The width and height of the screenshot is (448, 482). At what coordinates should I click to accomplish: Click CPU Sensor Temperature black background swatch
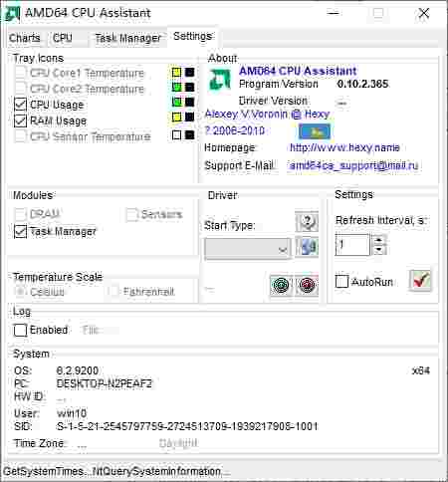coord(189,134)
